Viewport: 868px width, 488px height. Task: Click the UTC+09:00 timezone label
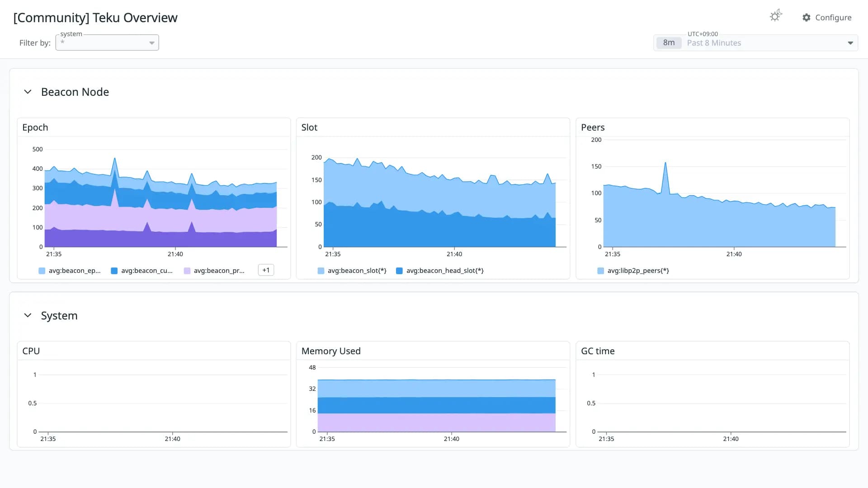pos(703,34)
